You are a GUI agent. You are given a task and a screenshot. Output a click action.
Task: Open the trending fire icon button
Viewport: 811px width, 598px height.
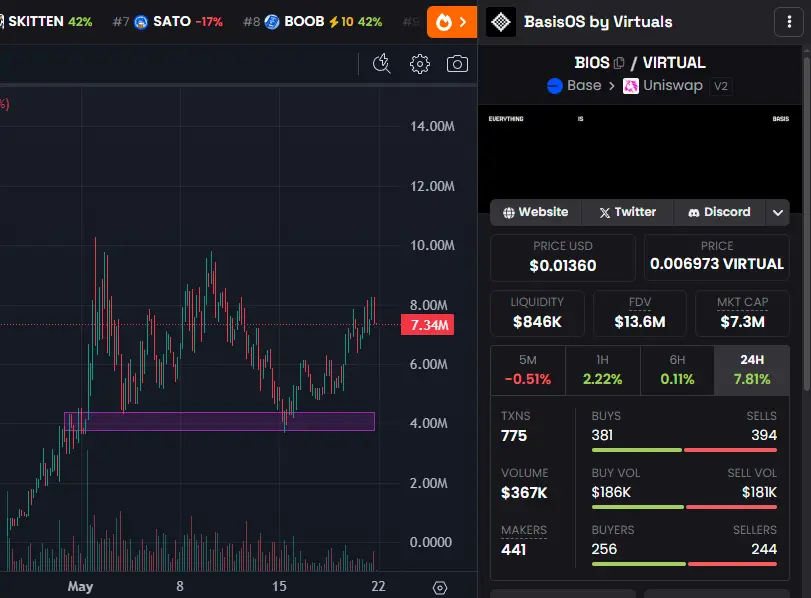(452, 22)
